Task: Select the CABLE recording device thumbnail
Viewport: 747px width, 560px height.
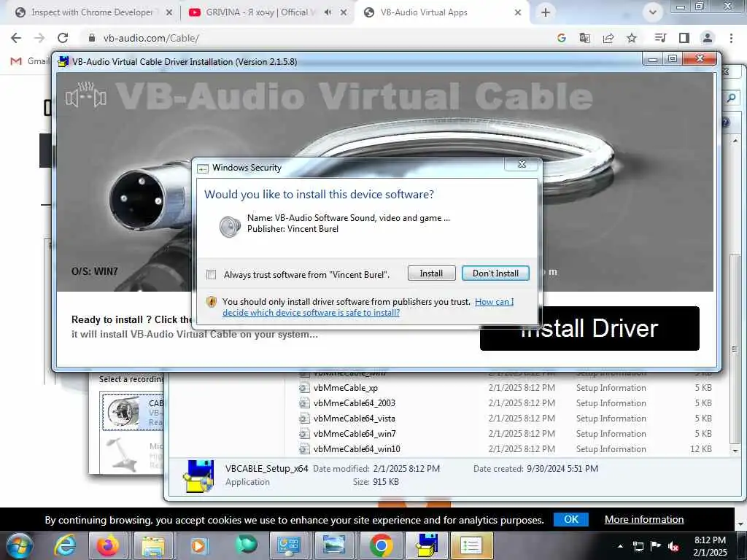Action: (x=123, y=412)
